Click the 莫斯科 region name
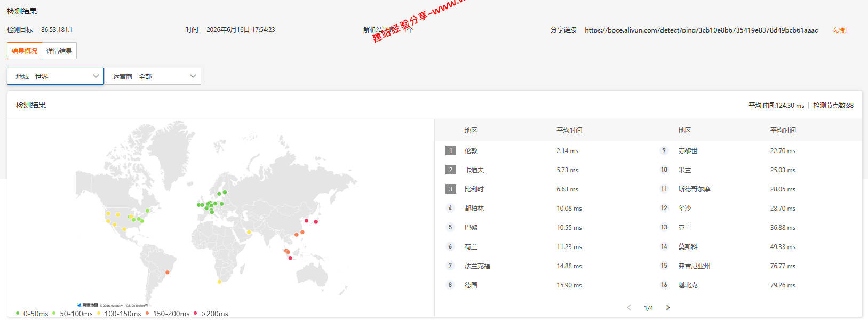868x320 pixels. point(688,247)
